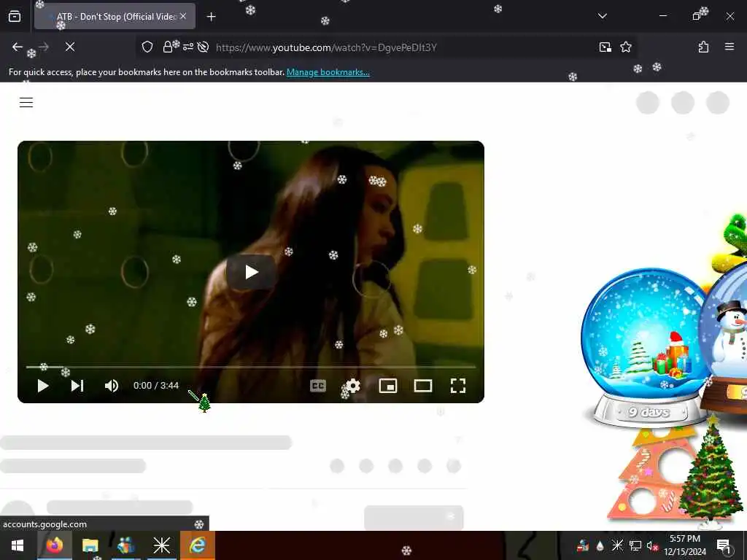Open Firefox application hamburger menu
The height and width of the screenshot is (560, 747).
click(729, 47)
